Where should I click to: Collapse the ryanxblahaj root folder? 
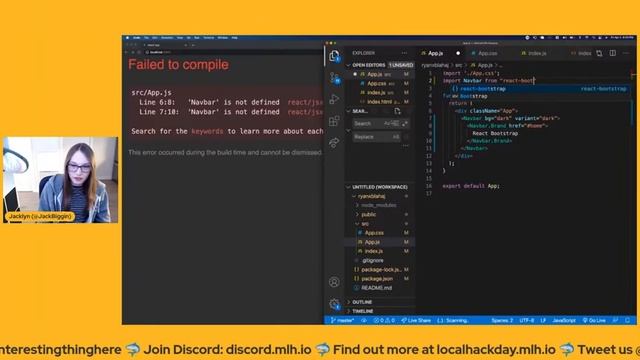371,196
